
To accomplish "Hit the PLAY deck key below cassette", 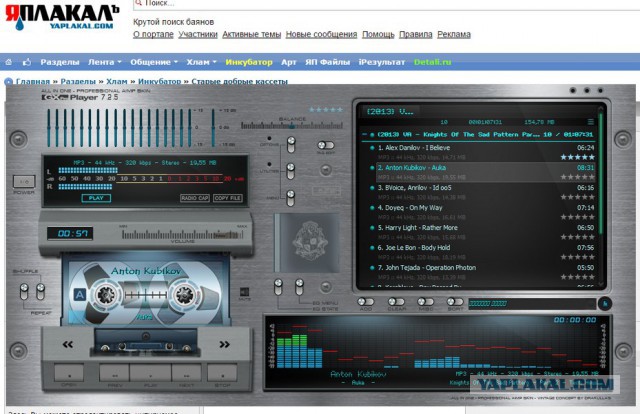I will [151, 373].
